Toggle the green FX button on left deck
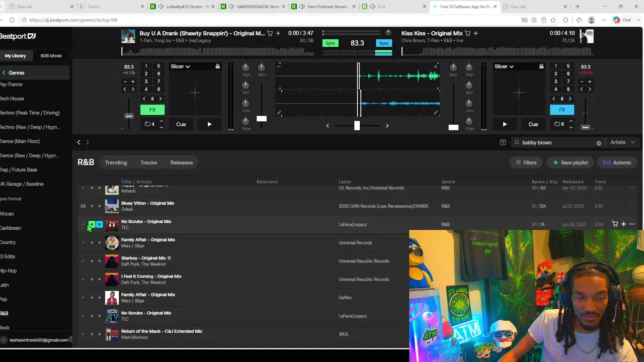 click(x=152, y=110)
